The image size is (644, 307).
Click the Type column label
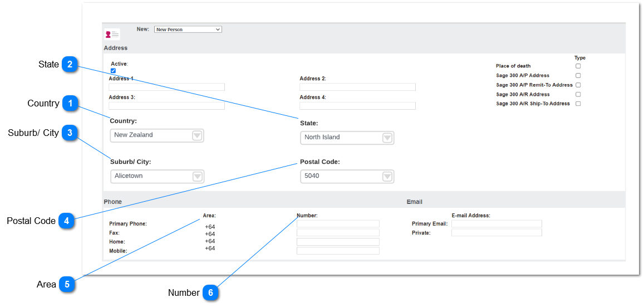coord(580,58)
